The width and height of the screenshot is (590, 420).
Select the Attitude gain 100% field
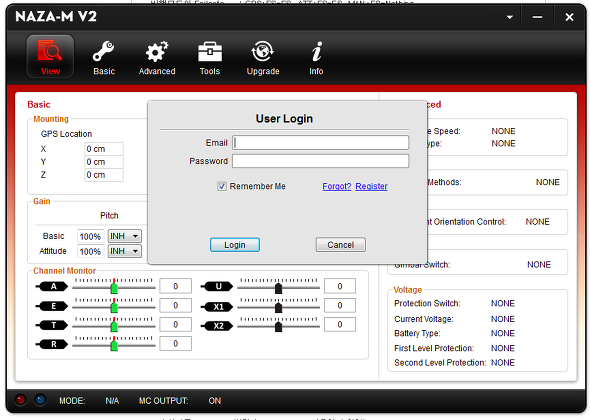(90, 251)
